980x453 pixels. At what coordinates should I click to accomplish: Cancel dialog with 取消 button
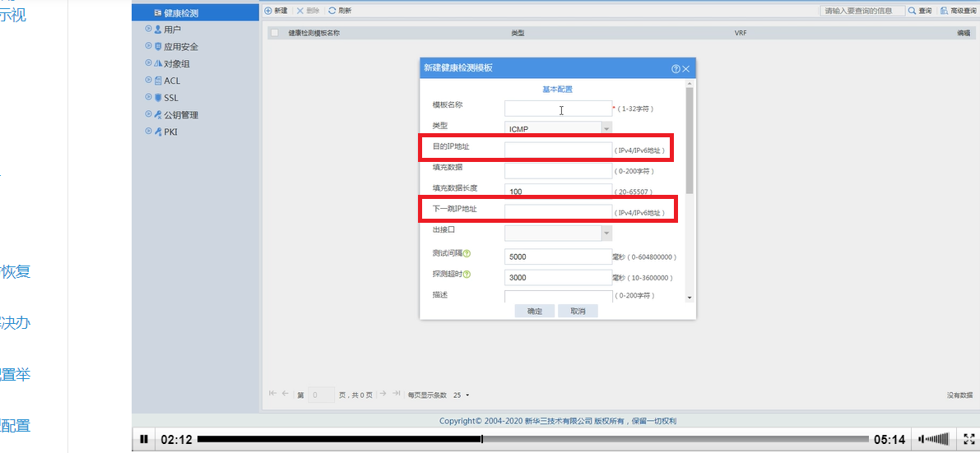click(x=578, y=311)
